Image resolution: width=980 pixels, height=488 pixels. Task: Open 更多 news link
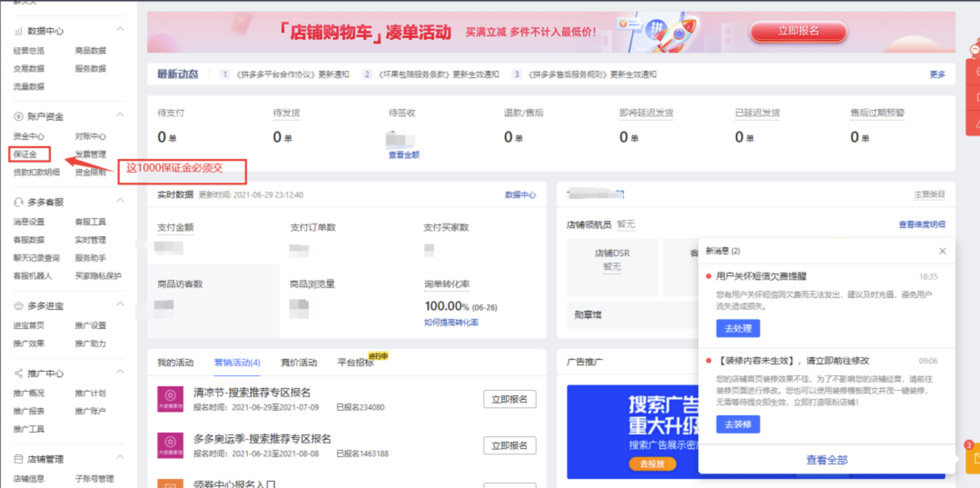[938, 74]
